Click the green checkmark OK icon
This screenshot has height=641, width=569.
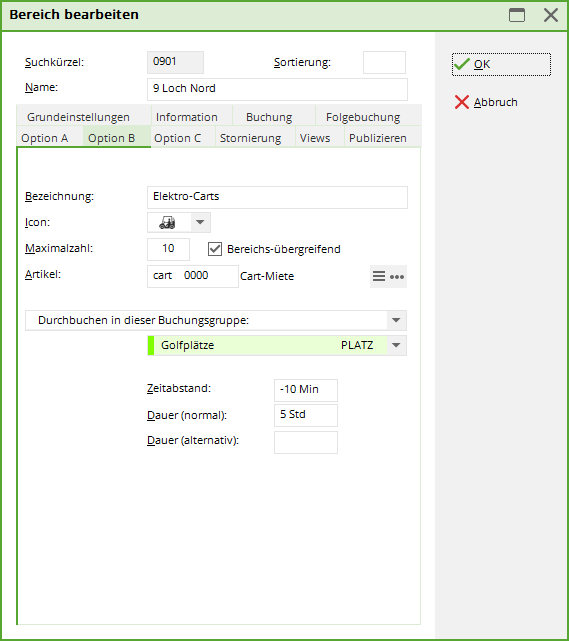pyautogui.click(x=462, y=64)
